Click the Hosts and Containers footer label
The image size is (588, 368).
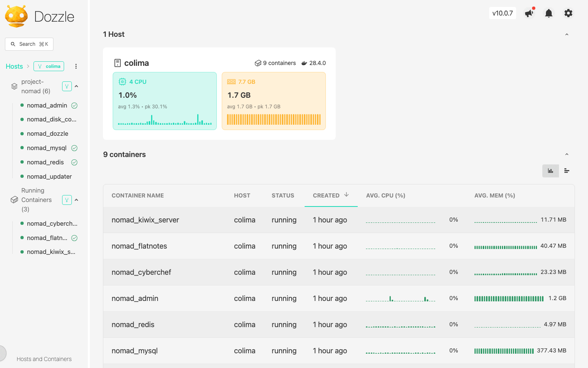(x=44, y=359)
